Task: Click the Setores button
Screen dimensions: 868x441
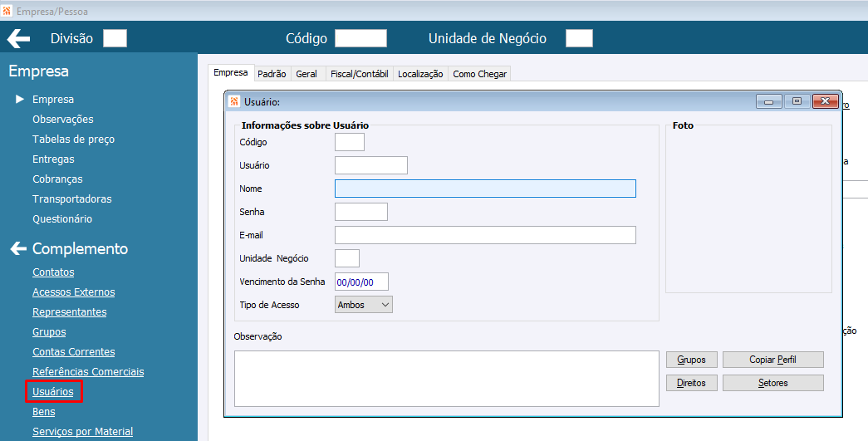Action: [772, 383]
